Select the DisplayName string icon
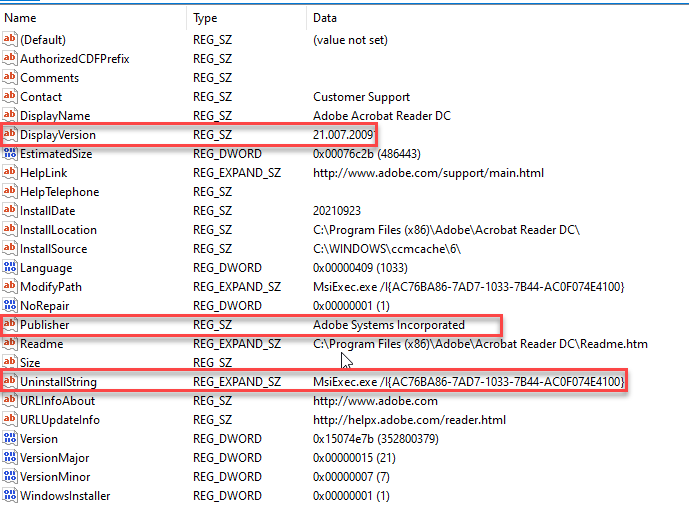Viewport: 689px width, 522px height. [x=10, y=116]
